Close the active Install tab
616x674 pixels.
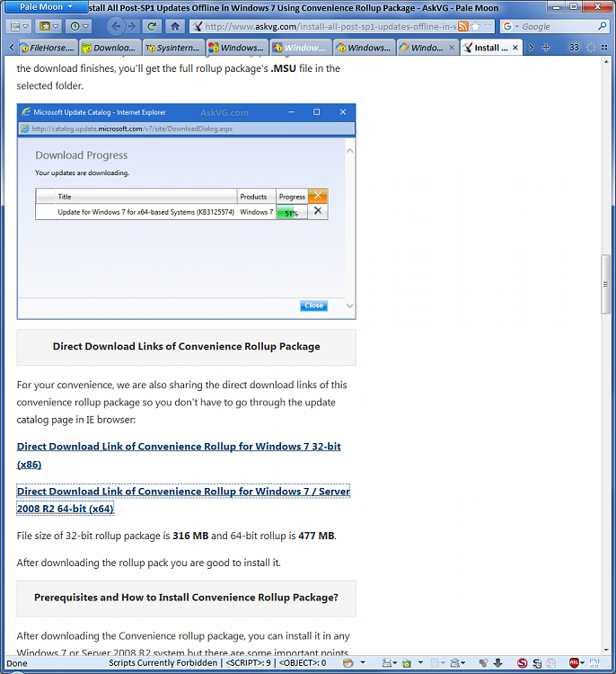[x=515, y=48]
